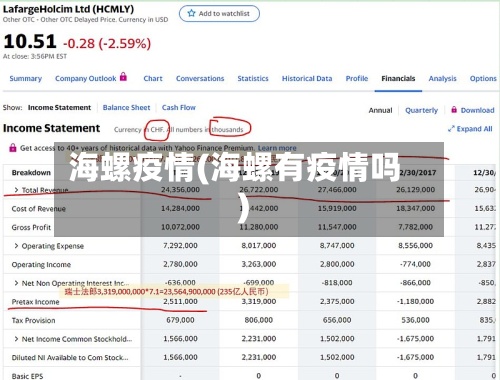Expand the Total Revenue row

tap(16, 190)
